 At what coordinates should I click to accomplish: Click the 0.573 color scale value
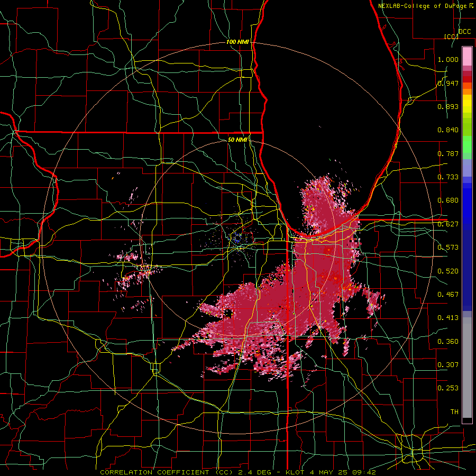tap(448, 248)
